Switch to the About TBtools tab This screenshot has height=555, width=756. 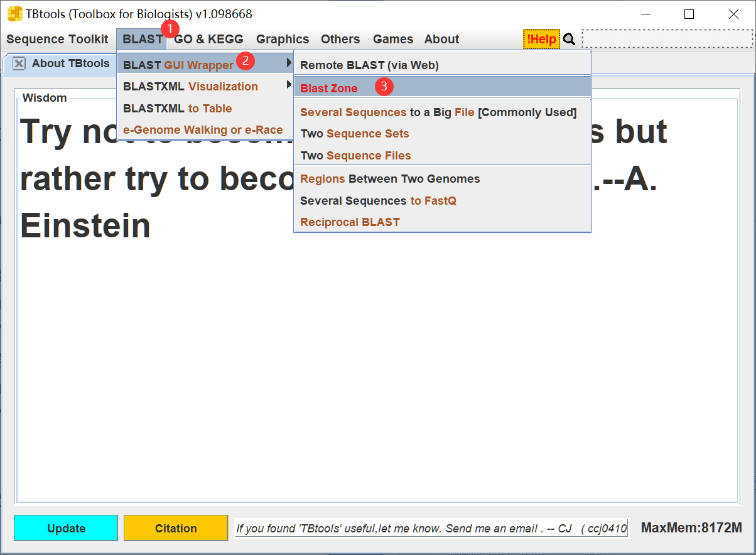[70, 63]
